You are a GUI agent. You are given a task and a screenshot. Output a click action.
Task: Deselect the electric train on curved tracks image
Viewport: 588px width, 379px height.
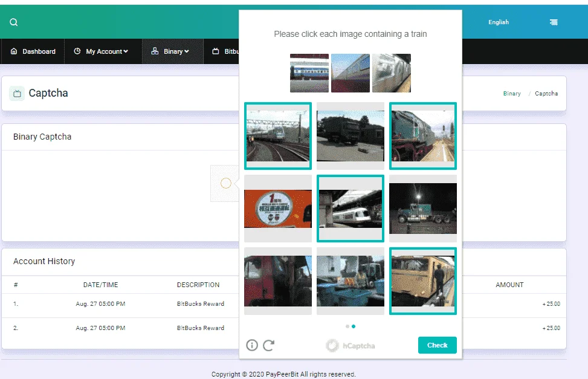pyautogui.click(x=278, y=136)
